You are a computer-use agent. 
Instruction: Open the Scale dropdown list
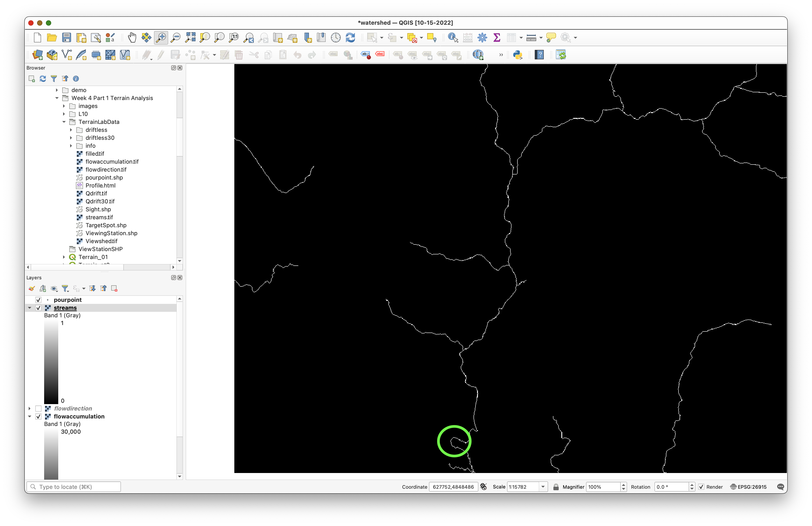tap(543, 487)
